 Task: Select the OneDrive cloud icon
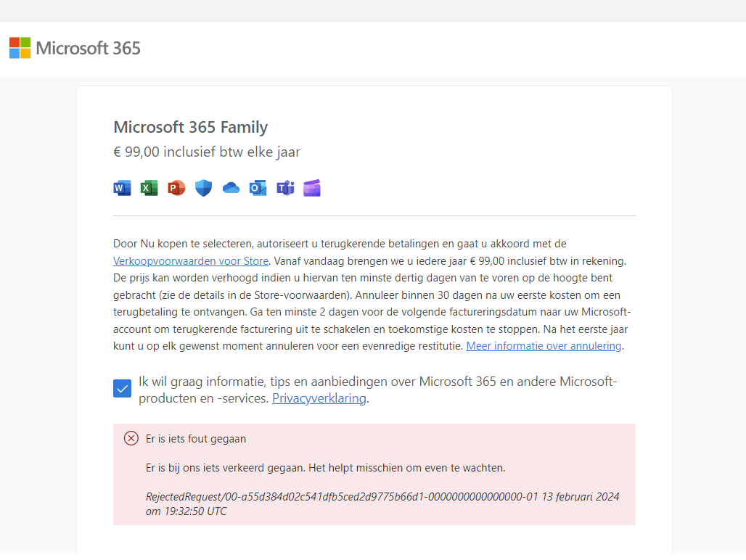pyautogui.click(x=230, y=187)
